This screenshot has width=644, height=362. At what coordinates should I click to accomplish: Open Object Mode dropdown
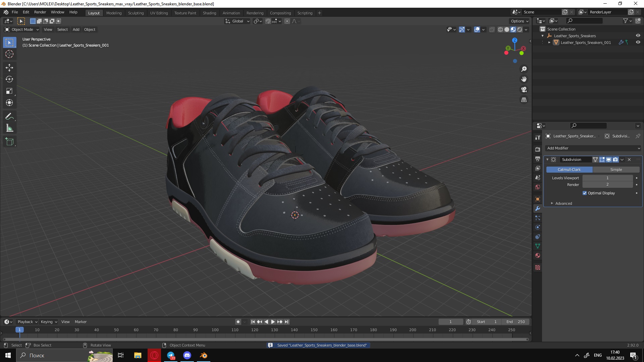(22, 29)
